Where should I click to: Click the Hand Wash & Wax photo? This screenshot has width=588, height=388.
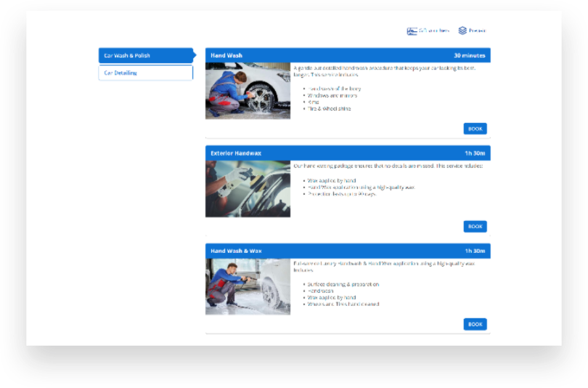[248, 286]
